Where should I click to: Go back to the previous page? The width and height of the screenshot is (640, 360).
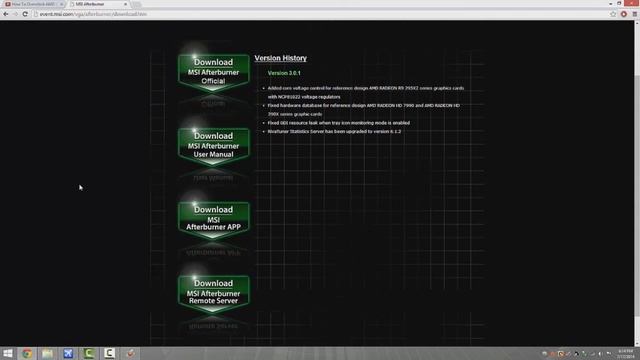click(6, 14)
